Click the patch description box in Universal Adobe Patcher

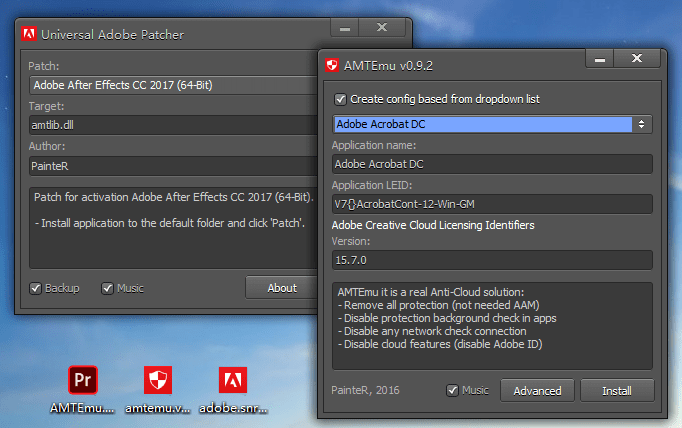click(174, 228)
